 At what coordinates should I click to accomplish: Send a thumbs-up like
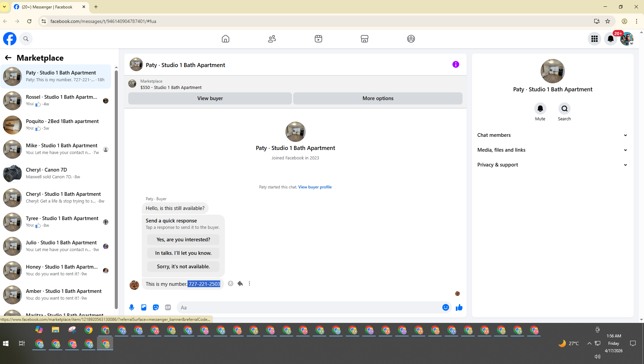click(x=459, y=307)
